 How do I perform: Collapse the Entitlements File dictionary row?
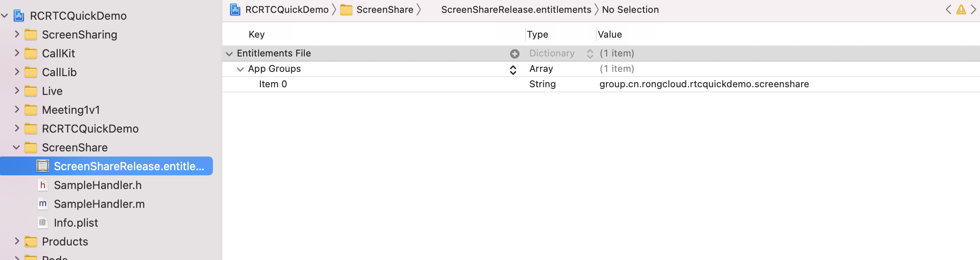pyautogui.click(x=229, y=53)
